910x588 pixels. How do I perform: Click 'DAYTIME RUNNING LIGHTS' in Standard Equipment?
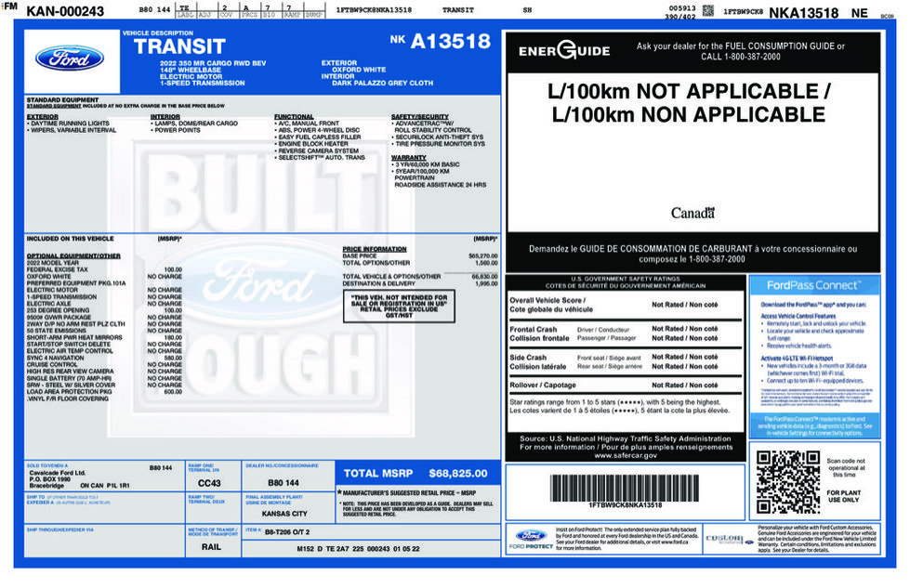pos(68,124)
